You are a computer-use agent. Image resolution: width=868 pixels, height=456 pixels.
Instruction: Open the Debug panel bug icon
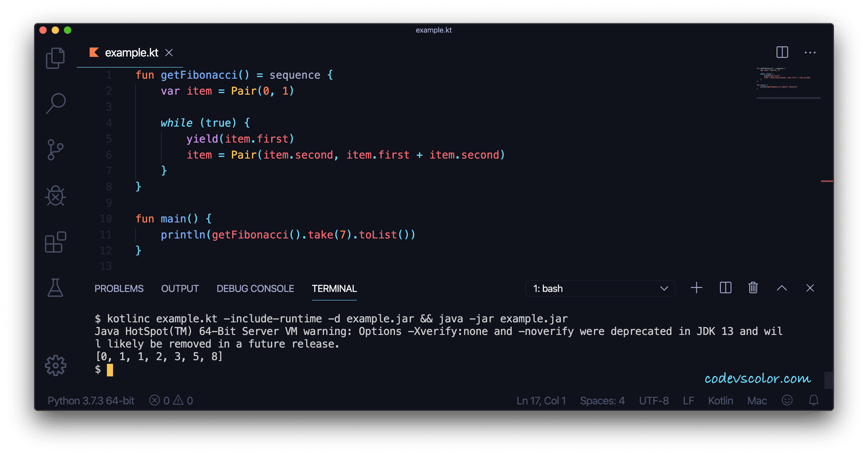pyautogui.click(x=55, y=196)
